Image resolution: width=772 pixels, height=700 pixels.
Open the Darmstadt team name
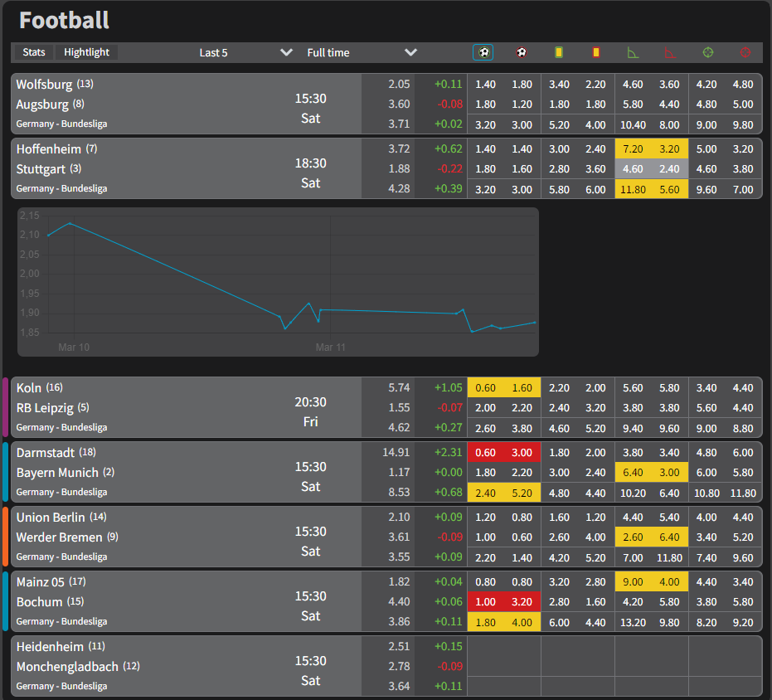coord(46,453)
